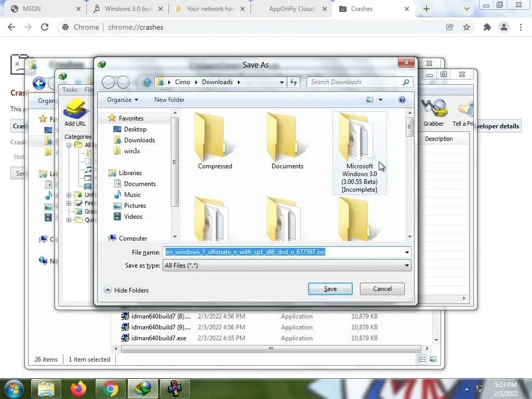Select Libraries in navigation pane
The image size is (532, 399).
click(x=130, y=172)
